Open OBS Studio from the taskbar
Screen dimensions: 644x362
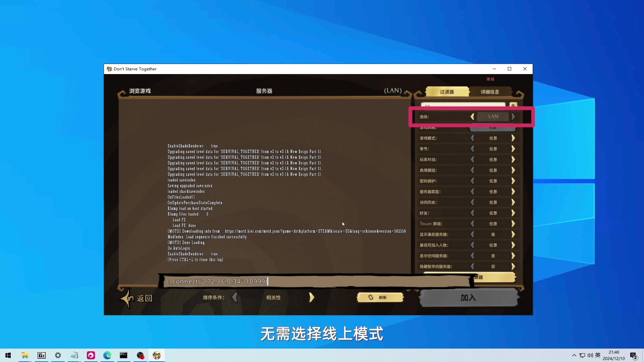click(x=140, y=355)
